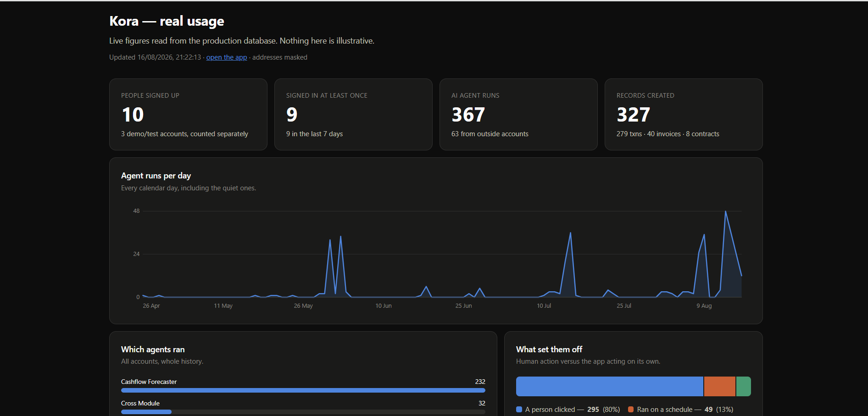Click the 10 Jul axis label
This screenshot has width=868, height=416.
544,306
